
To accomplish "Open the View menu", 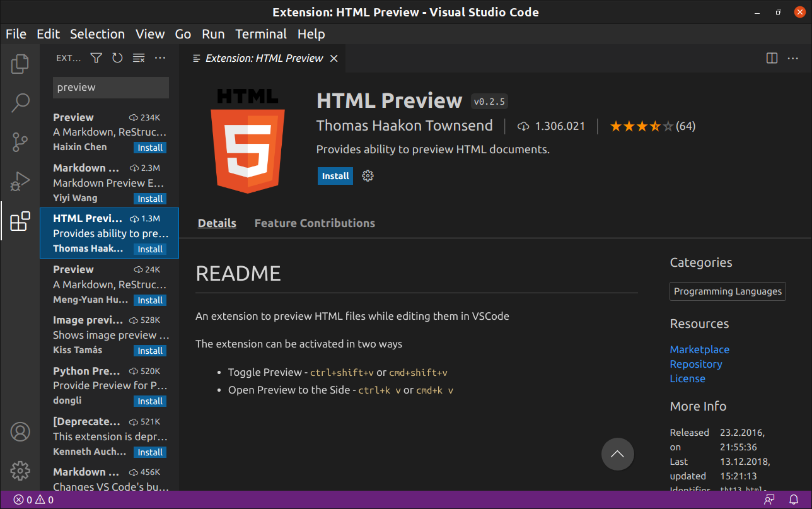I will 150,34.
